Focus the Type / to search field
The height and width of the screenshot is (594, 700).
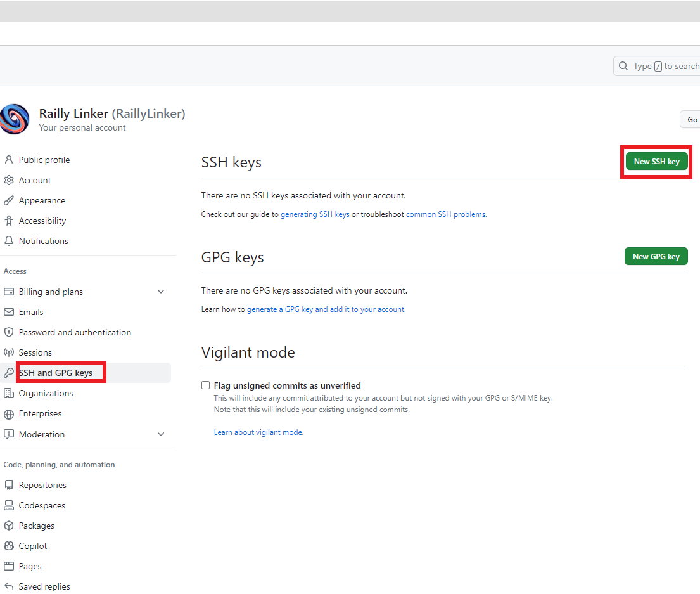pos(657,66)
